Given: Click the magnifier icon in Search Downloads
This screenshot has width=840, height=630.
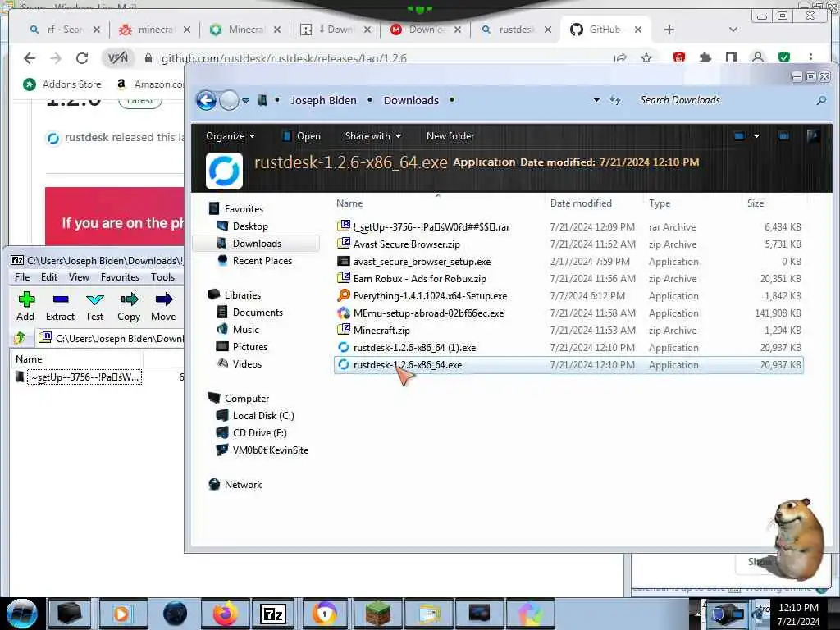Looking at the screenshot, I should (821, 100).
